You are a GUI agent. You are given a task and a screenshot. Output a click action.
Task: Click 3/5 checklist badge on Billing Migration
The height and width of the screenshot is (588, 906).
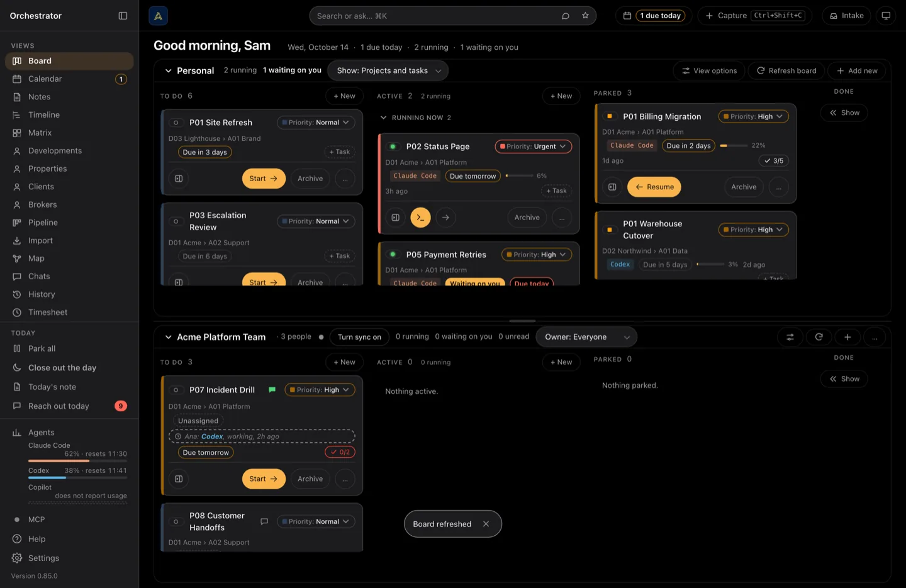(x=774, y=161)
